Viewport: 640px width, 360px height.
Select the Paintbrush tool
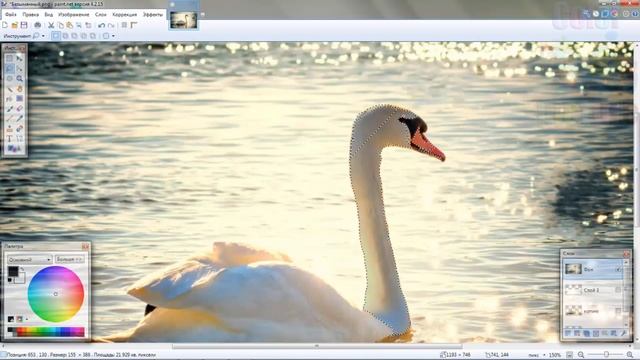click(9, 109)
